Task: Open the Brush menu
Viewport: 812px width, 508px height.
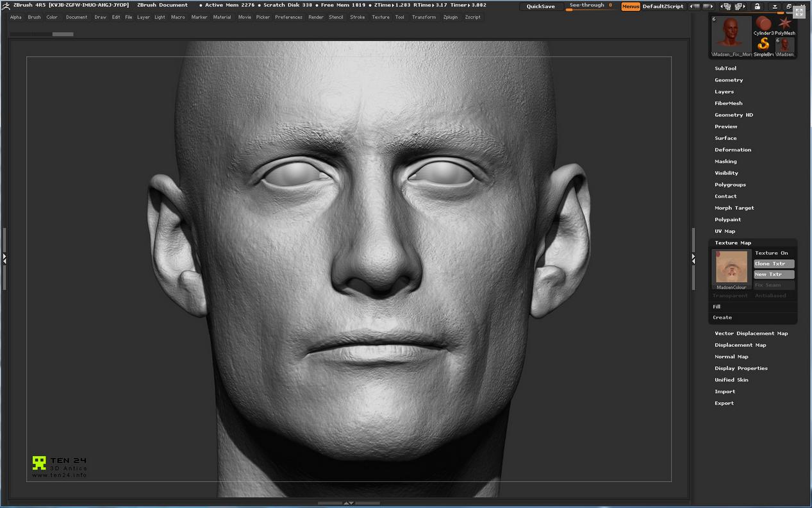Action: point(34,17)
